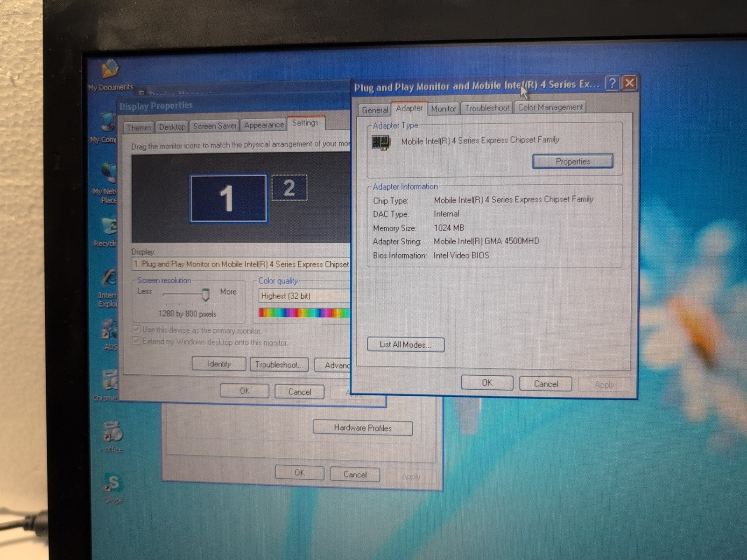
Task: Open the Settings tab in Display Properties
Action: click(305, 123)
